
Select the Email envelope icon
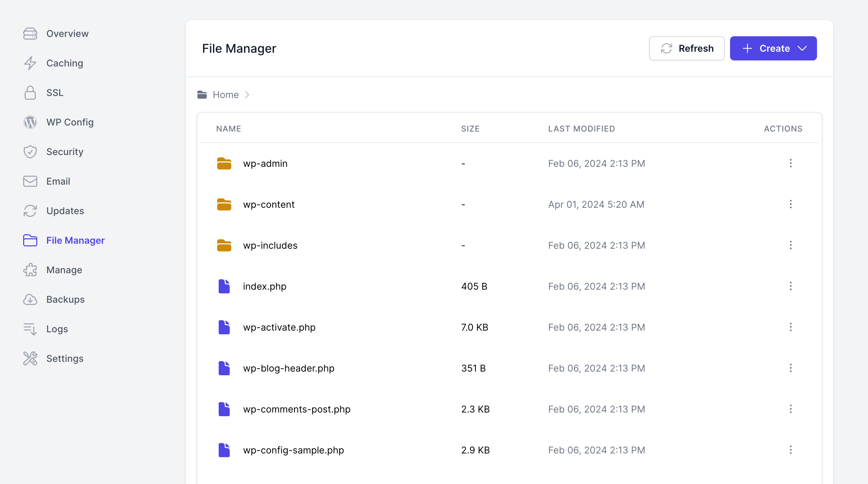click(30, 181)
